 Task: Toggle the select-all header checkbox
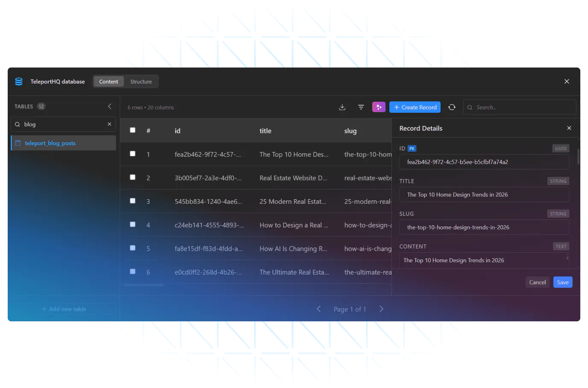tap(132, 130)
